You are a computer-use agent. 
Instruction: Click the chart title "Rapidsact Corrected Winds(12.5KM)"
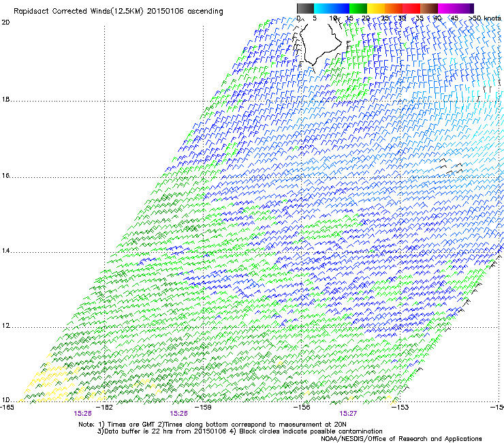(x=78, y=12)
